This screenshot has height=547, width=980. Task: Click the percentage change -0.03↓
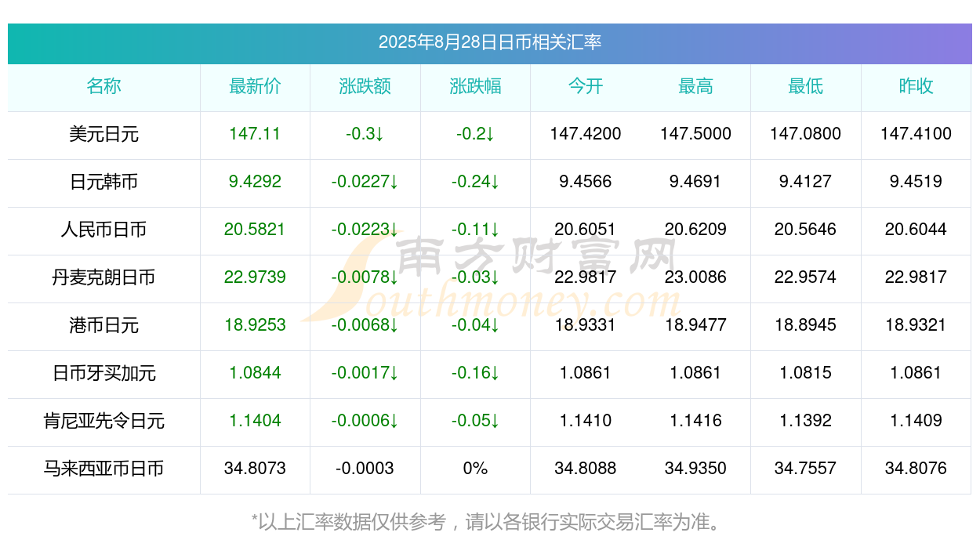point(475,277)
